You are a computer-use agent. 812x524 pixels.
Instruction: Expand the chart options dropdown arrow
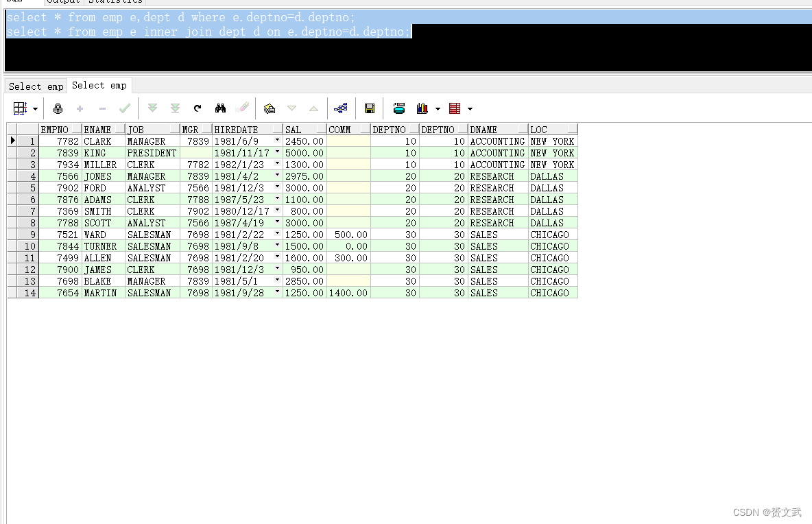click(x=438, y=109)
